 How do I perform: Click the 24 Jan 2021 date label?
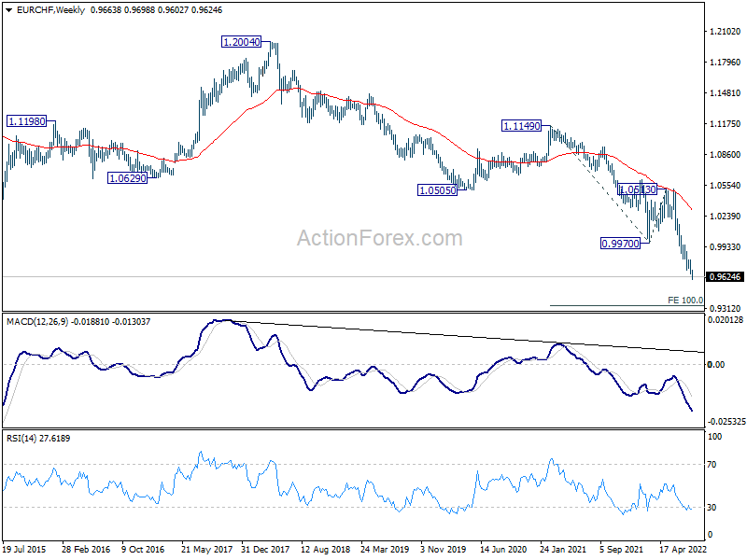click(563, 550)
